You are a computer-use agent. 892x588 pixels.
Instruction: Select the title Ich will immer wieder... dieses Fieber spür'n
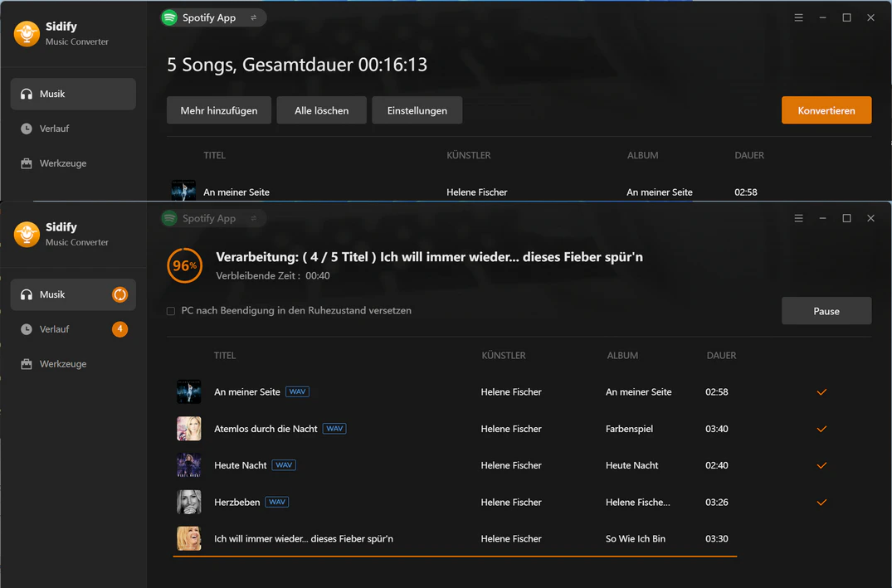(304, 538)
